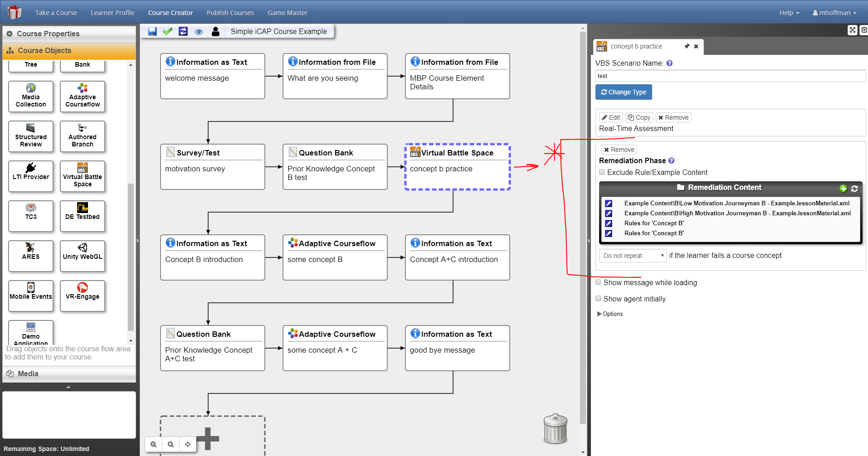Open the mhoffman user menu
Viewport: 868px width, 456px height.
click(x=834, y=13)
